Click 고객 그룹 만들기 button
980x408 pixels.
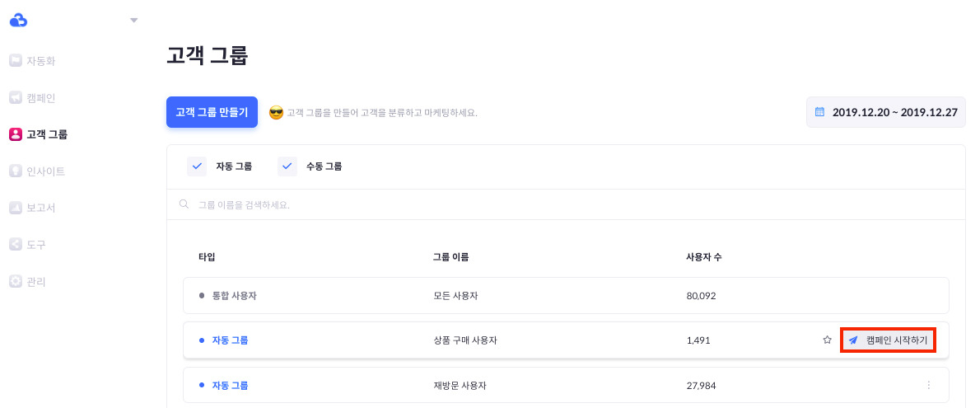(212, 112)
